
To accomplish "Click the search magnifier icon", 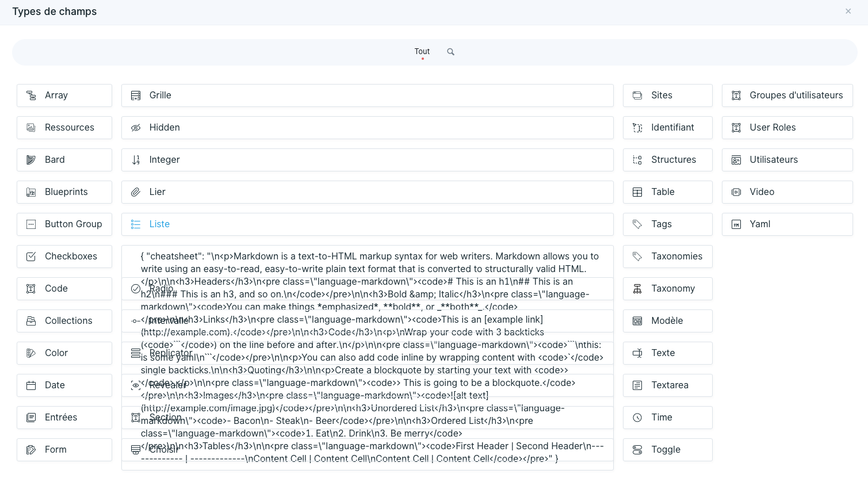I will click(451, 52).
